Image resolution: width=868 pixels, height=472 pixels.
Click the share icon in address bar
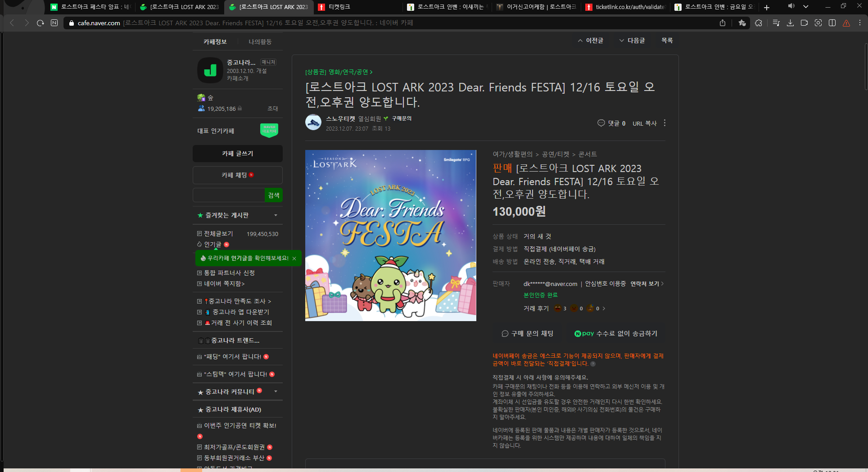pos(723,23)
